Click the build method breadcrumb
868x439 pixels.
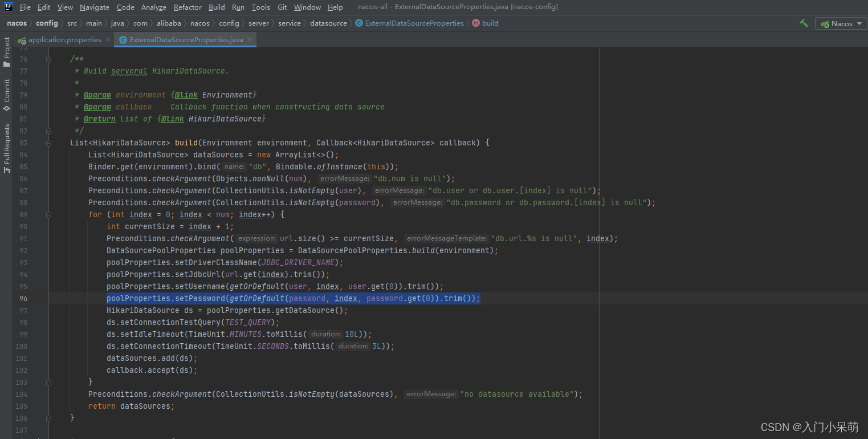[490, 23]
